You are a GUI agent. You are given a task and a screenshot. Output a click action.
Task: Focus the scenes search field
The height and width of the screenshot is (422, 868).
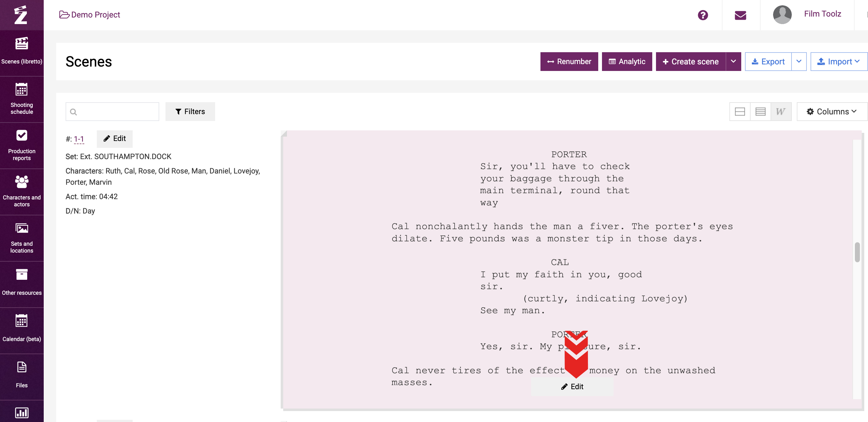pyautogui.click(x=112, y=112)
